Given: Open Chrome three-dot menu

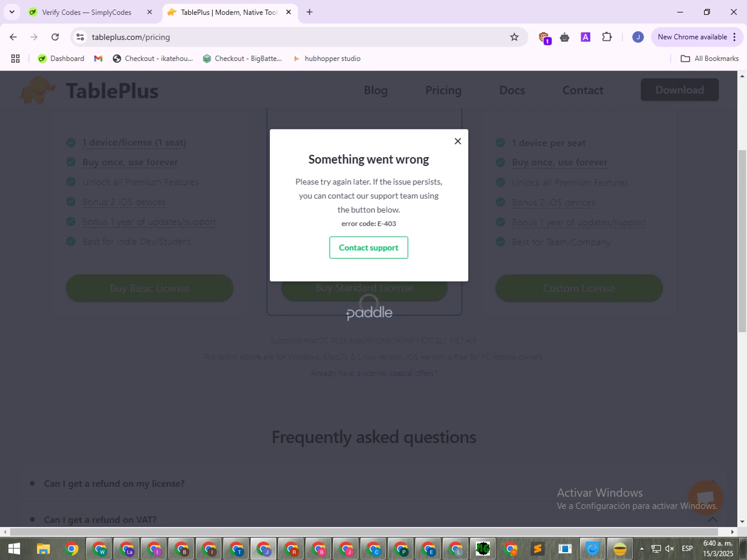Looking at the screenshot, I should pyautogui.click(x=735, y=37).
